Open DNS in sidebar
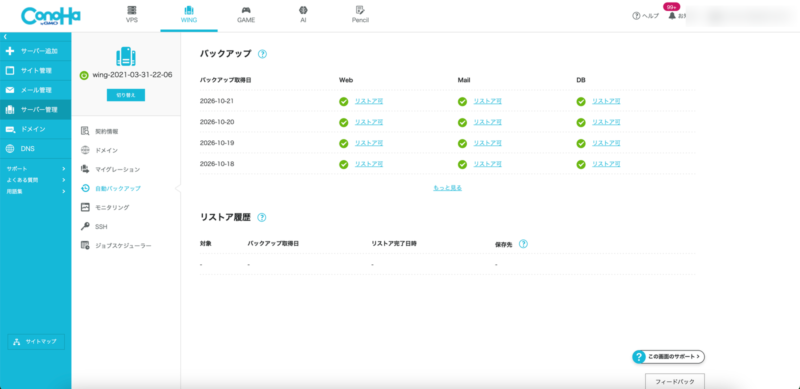 coord(36,149)
